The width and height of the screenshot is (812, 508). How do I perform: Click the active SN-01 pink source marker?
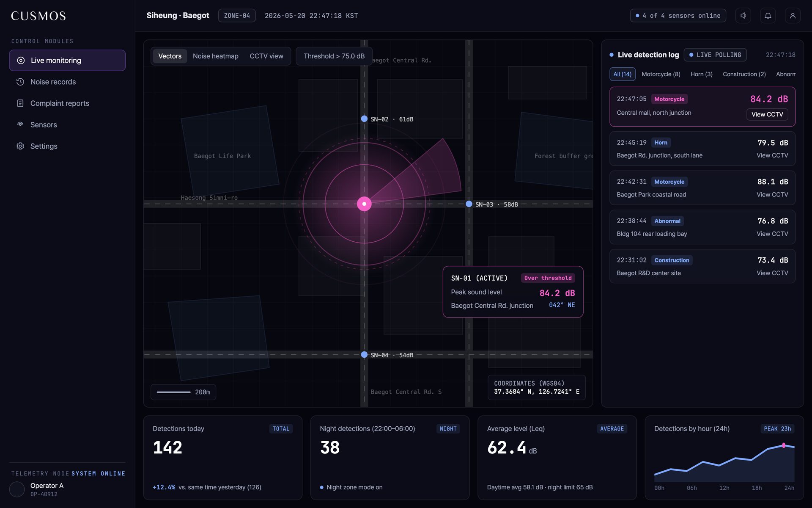coord(364,204)
